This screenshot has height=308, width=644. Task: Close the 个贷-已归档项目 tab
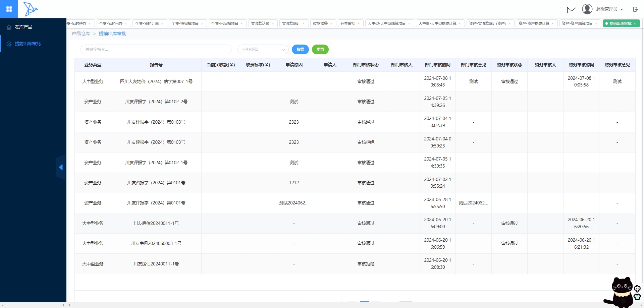(241, 23)
